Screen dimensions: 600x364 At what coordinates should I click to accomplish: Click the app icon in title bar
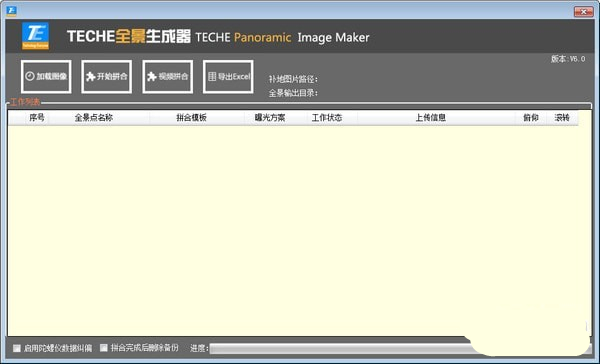pos(11,11)
